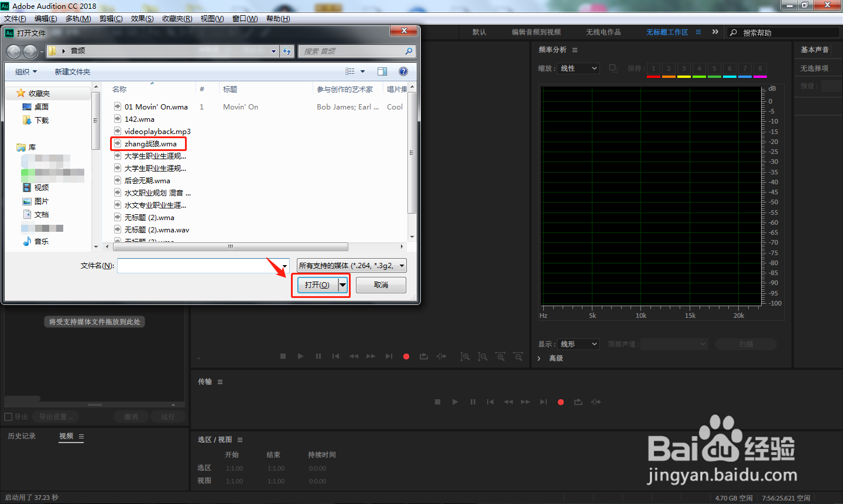Screen dimensions: 843x504
Task: Open the 效果(S) menu
Action: [142, 19]
